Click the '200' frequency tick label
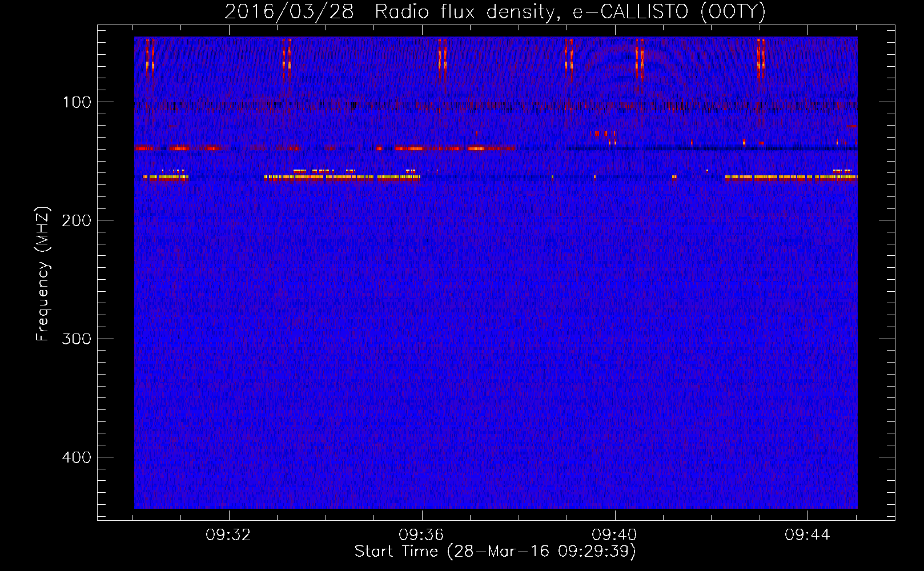Screen dimensions: 924x571 click(x=77, y=220)
